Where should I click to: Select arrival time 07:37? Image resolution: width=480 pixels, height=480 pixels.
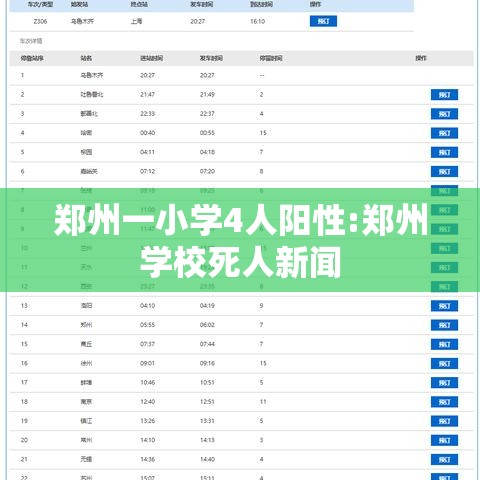147,344
